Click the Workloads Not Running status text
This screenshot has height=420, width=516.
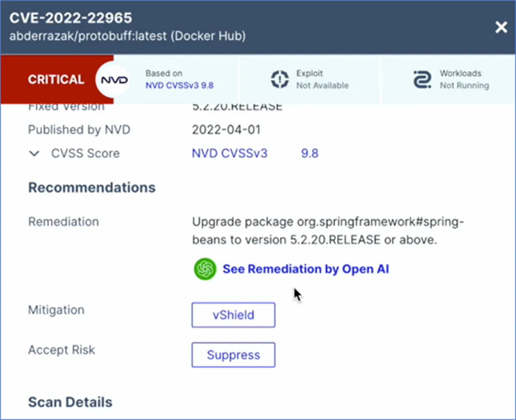(x=464, y=79)
